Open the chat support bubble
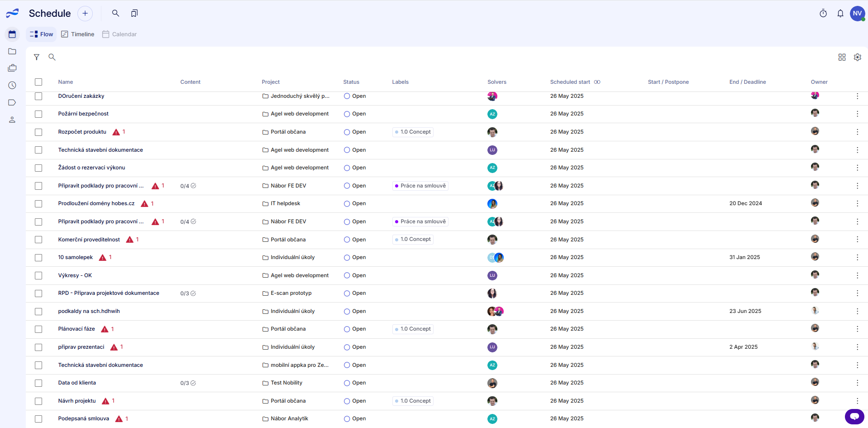This screenshot has height=428, width=868. click(854, 416)
